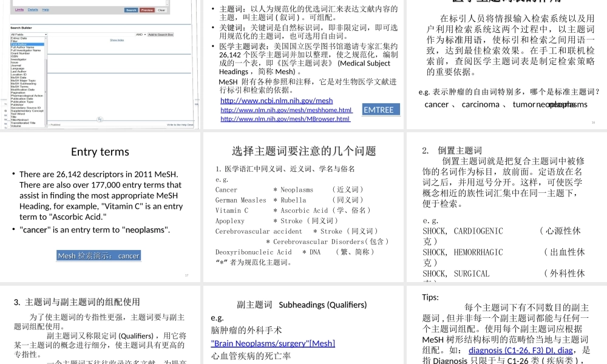Open PubMed Help link
Viewport: 607px width, 364px height.
46,10
